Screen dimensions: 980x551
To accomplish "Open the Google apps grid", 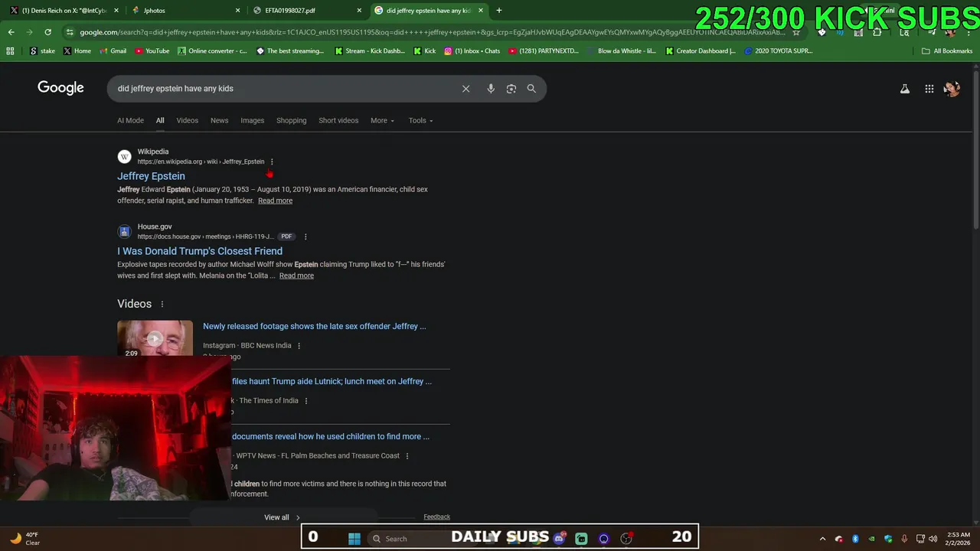I will (x=929, y=89).
